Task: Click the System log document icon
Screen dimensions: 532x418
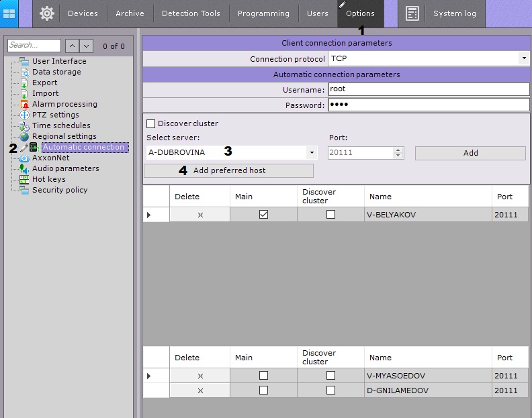Action: coord(412,13)
